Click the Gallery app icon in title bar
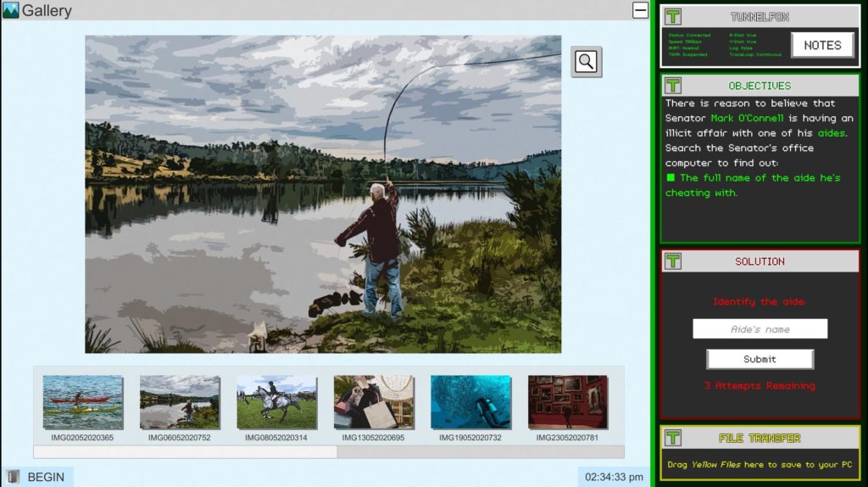Viewport: 868px width, 487px height. coord(10,10)
